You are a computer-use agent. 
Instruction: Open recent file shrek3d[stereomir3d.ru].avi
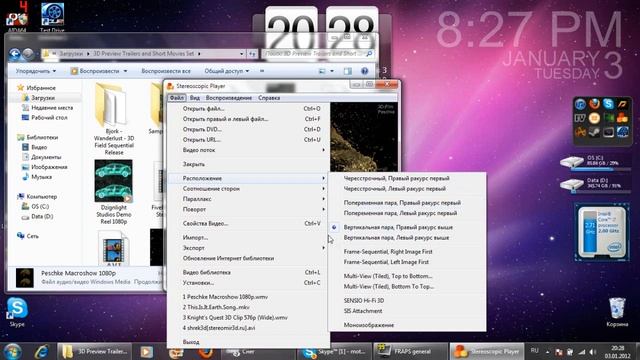click(x=248, y=327)
